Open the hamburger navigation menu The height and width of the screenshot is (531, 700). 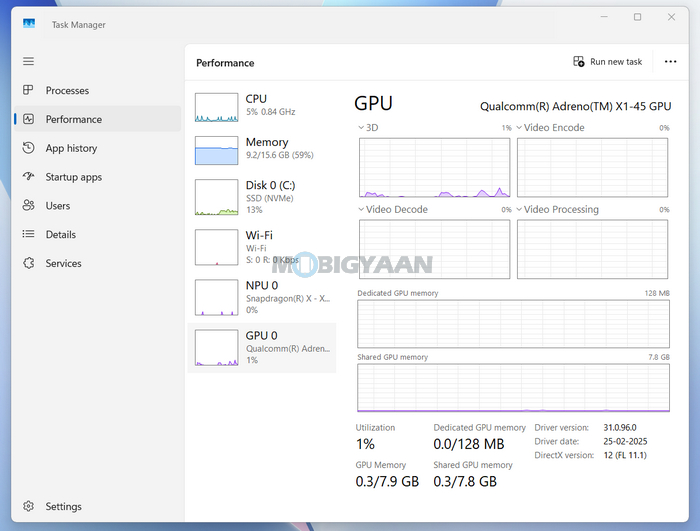tap(29, 61)
